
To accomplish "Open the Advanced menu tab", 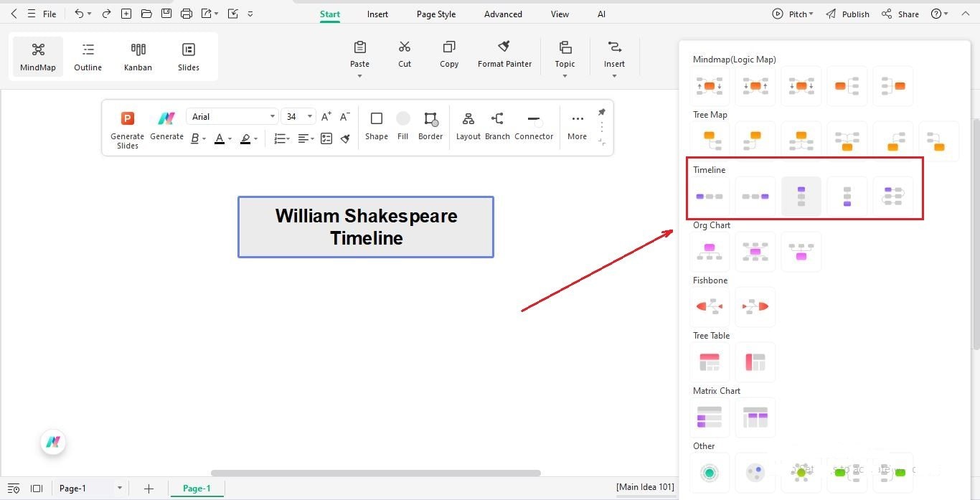I will coord(502,14).
